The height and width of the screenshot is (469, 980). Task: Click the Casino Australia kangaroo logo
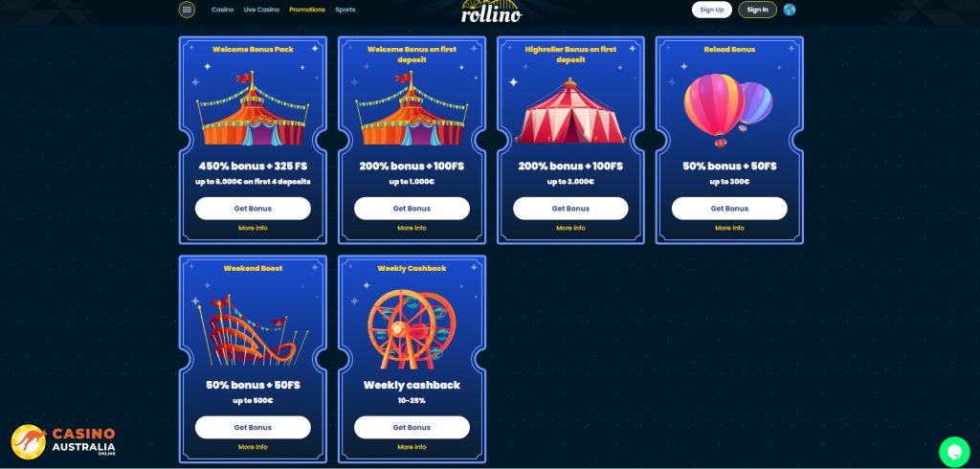64,441
